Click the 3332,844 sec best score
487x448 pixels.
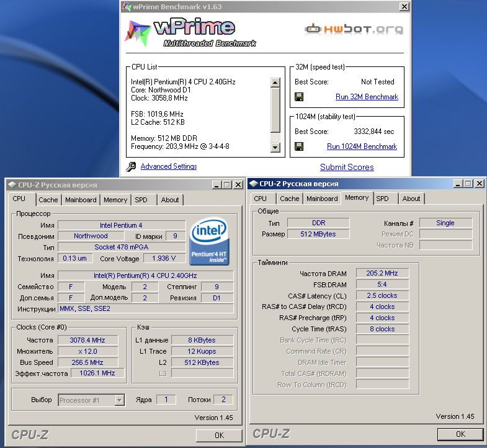(x=374, y=132)
